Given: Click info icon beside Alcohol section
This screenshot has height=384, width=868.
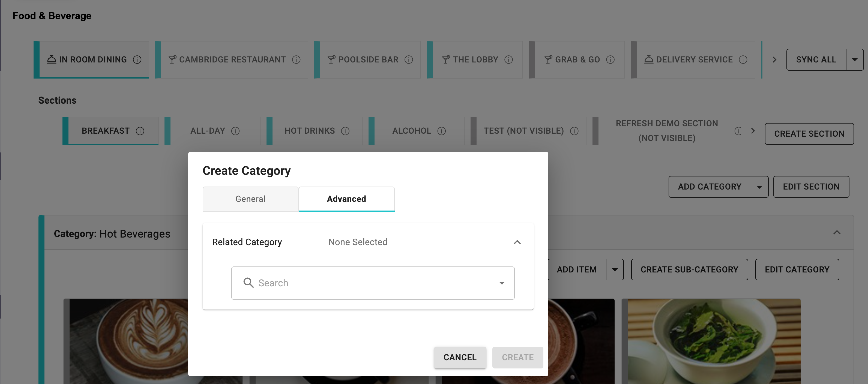Looking at the screenshot, I should pos(441,131).
